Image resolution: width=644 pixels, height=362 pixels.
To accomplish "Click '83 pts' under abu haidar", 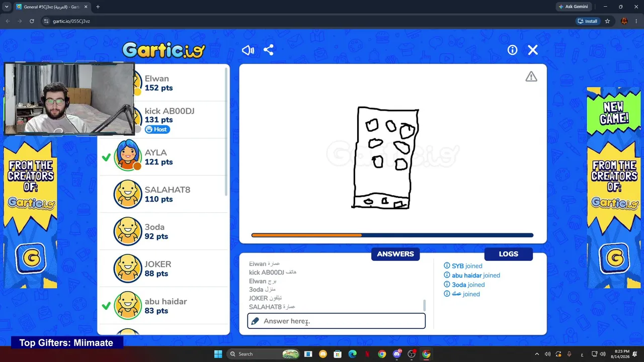I will pos(156,311).
